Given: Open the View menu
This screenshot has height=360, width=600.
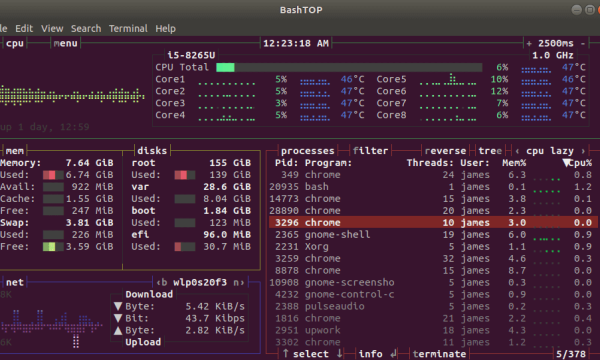Looking at the screenshot, I should (52, 28).
